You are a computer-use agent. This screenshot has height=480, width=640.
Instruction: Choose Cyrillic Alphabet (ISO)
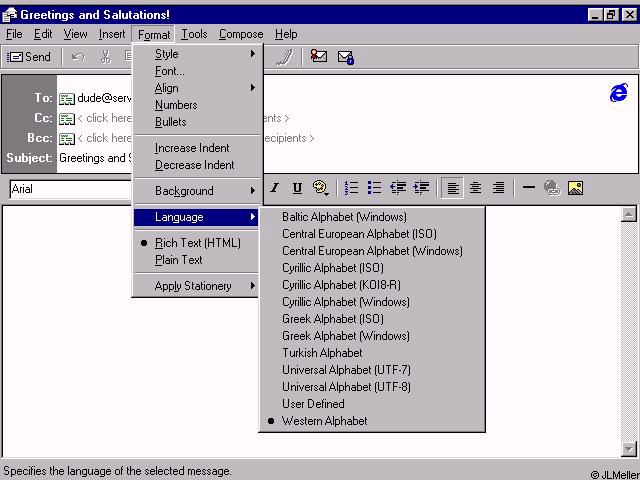click(x=372, y=268)
